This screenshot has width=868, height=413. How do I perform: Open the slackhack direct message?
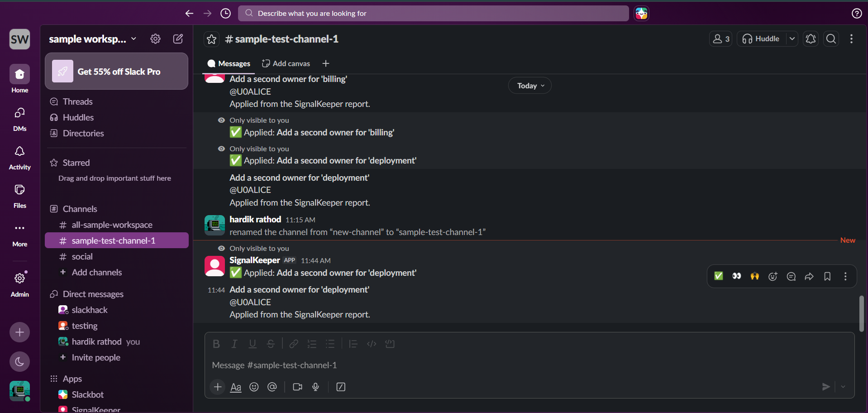click(117, 310)
